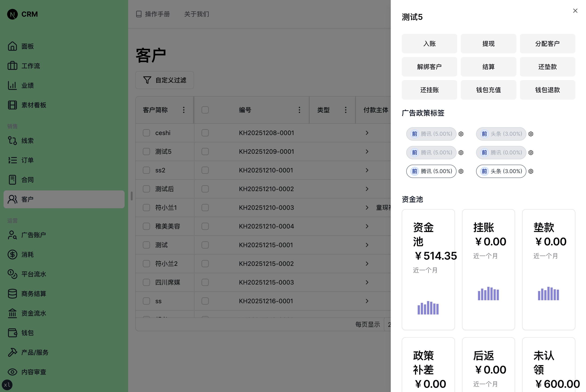
Task: Click the 还垫款 repayment button
Action: pyautogui.click(x=548, y=67)
